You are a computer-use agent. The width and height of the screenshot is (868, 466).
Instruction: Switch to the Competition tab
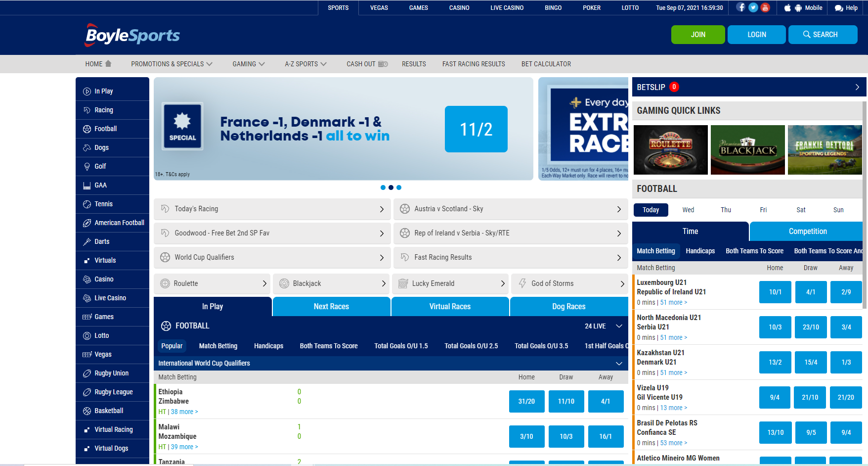click(808, 231)
